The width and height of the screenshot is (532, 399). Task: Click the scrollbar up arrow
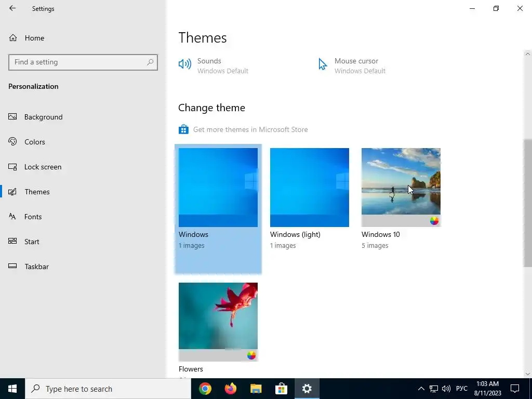528,54
